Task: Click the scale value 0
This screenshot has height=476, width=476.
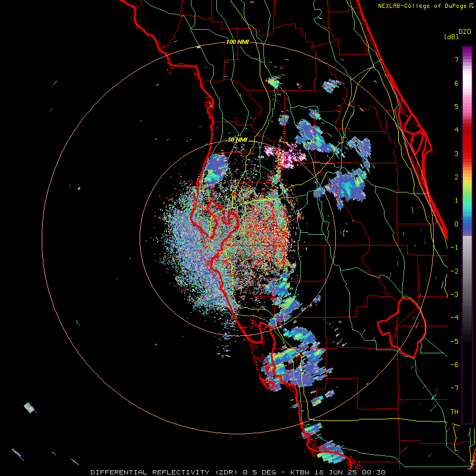Action: pyautogui.click(x=456, y=224)
